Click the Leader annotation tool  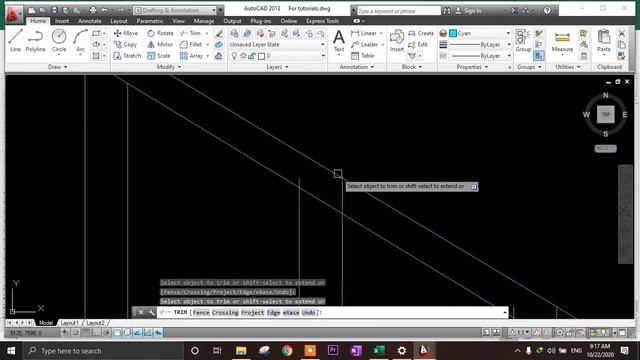(x=364, y=44)
